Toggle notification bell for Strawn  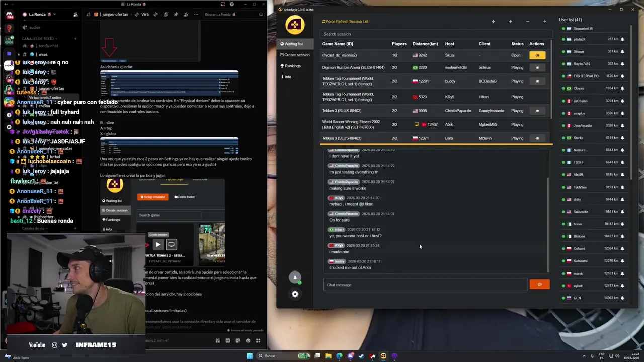[x=622, y=51]
